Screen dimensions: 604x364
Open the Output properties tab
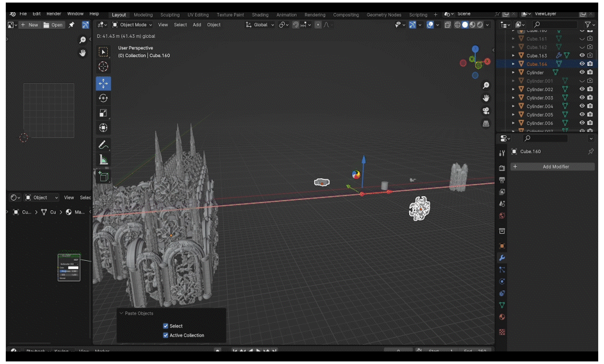pos(502,180)
